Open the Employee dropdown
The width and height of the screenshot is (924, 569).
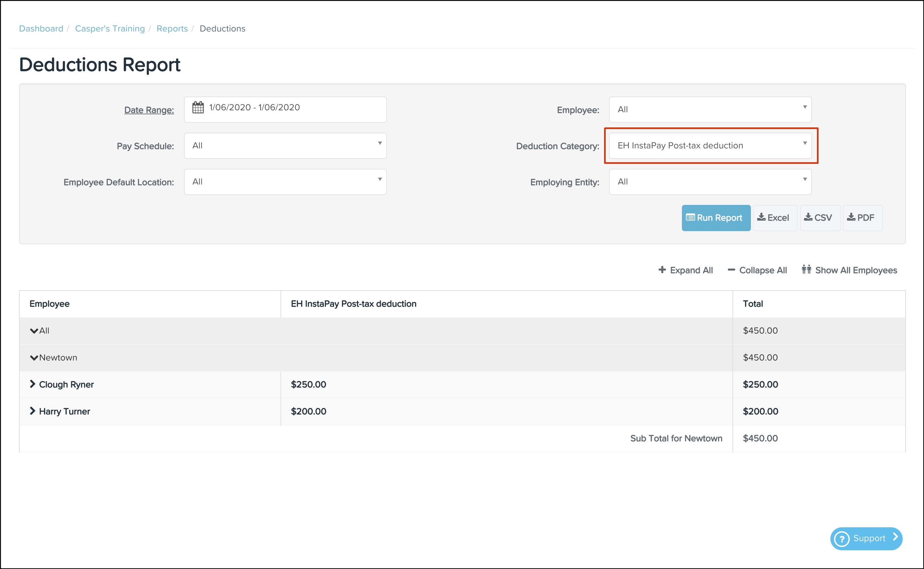click(710, 110)
